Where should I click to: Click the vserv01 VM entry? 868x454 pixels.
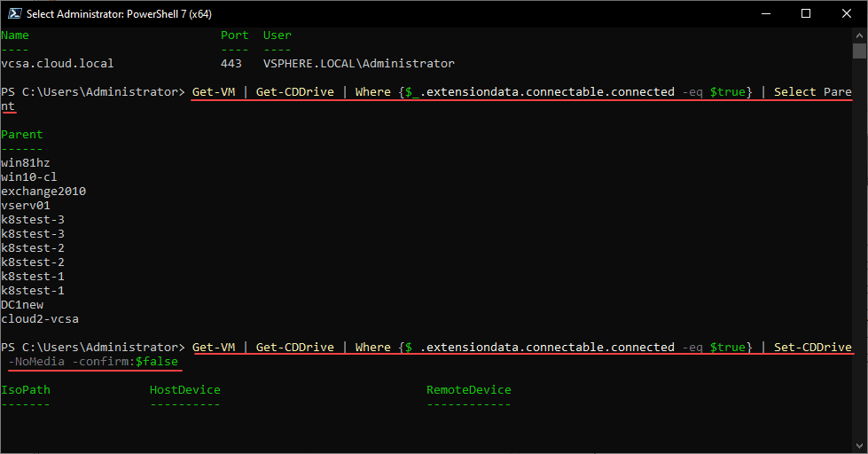click(26, 206)
